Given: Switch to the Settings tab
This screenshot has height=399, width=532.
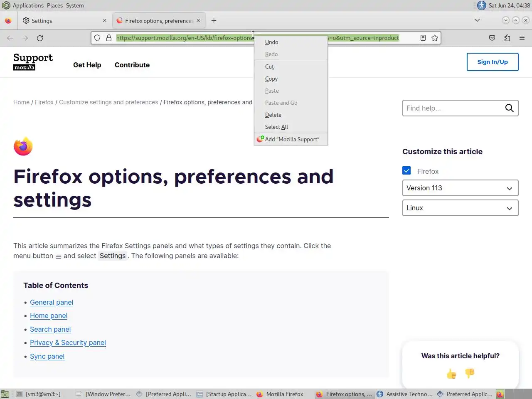Looking at the screenshot, I should (x=64, y=20).
